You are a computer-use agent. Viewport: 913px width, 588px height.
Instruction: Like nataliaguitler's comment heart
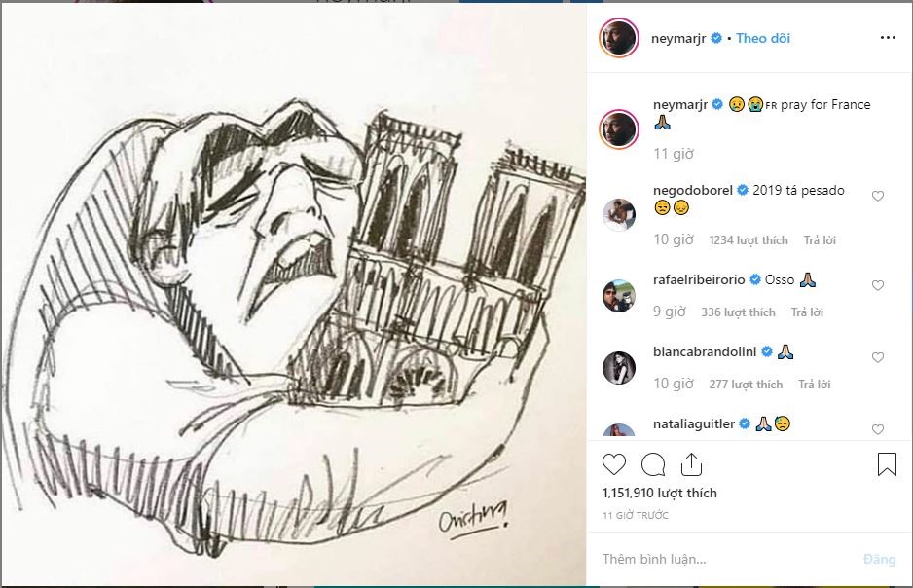(x=878, y=429)
